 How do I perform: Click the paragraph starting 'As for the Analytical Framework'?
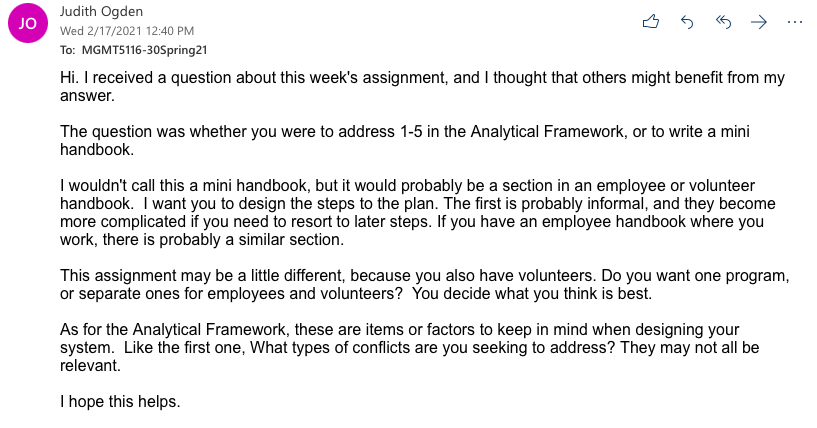[410, 347]
